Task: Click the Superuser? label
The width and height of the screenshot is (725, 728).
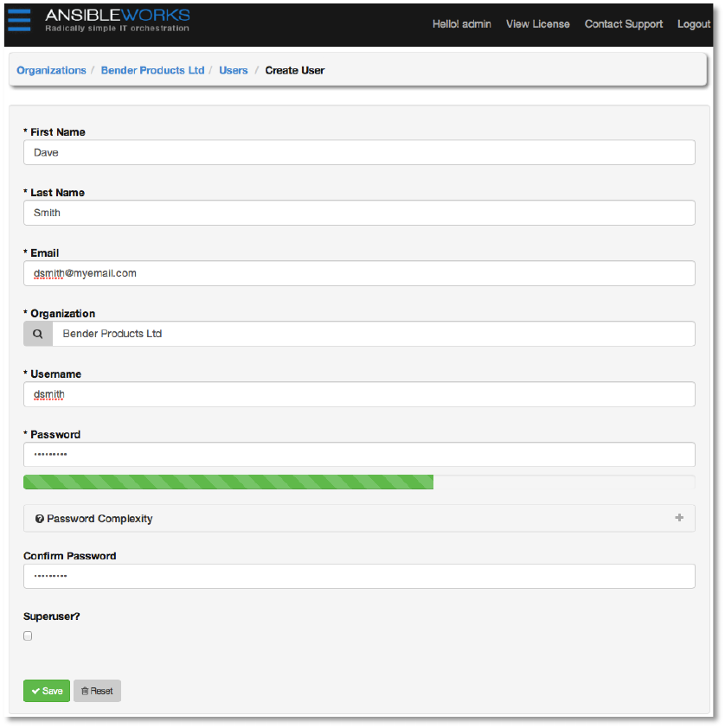Action: point(52,616)
